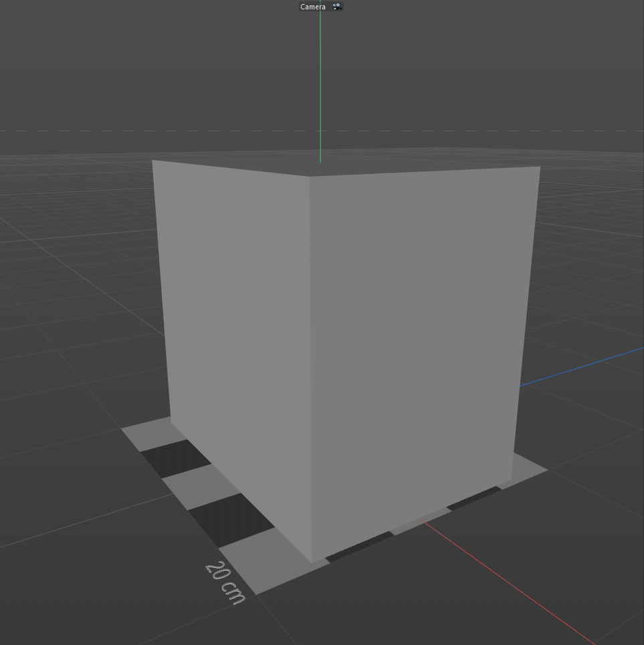Click the green Y axis line

pyautogui.click(x=320, y=80)
